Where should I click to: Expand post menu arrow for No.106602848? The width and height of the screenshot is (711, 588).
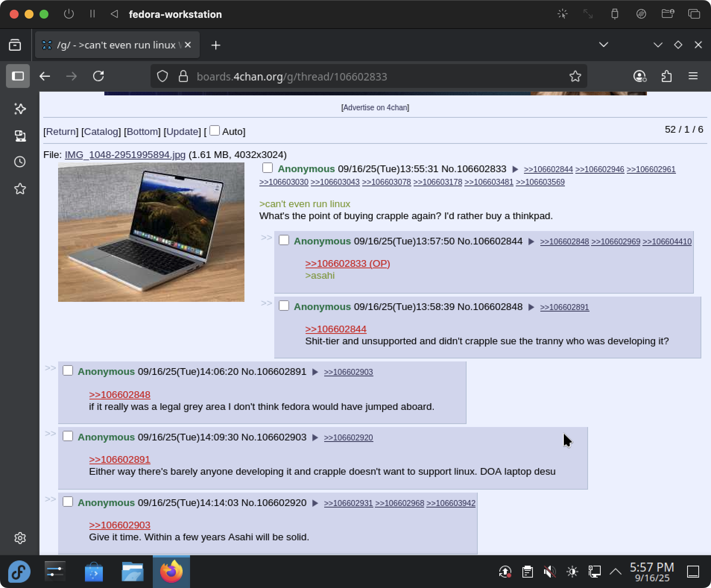click(531, 307)
